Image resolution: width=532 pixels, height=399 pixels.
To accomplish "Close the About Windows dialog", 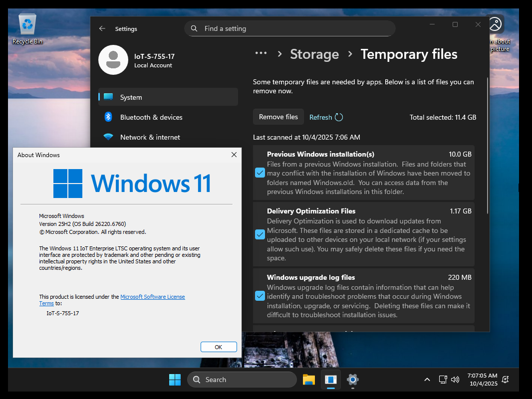I will (234, 155).
